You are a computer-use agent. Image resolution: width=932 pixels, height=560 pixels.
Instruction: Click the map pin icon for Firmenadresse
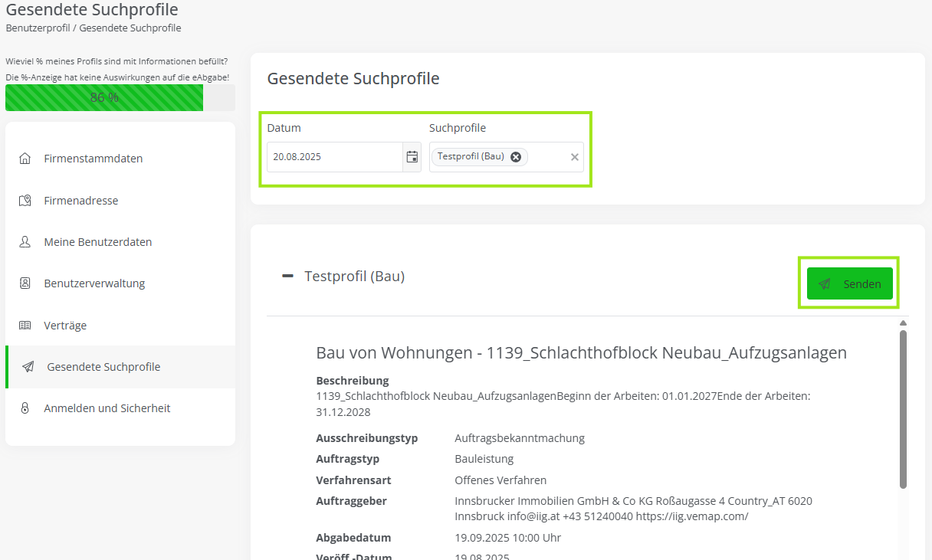[25, 201]
